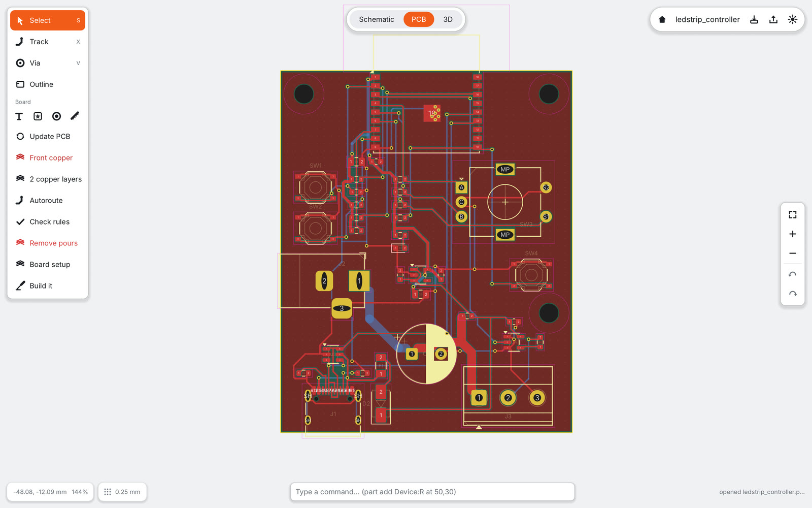Select pad 3 of connector J3
812x508 pixels.
[537, 398]
